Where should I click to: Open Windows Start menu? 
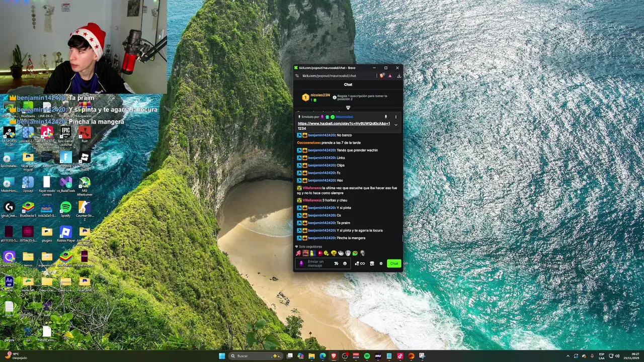pos(222,356)
